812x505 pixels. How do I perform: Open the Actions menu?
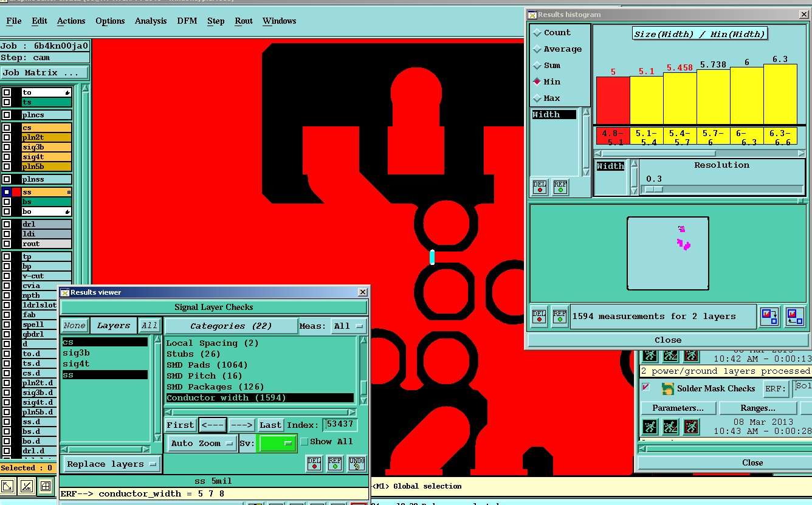point(71,21)
